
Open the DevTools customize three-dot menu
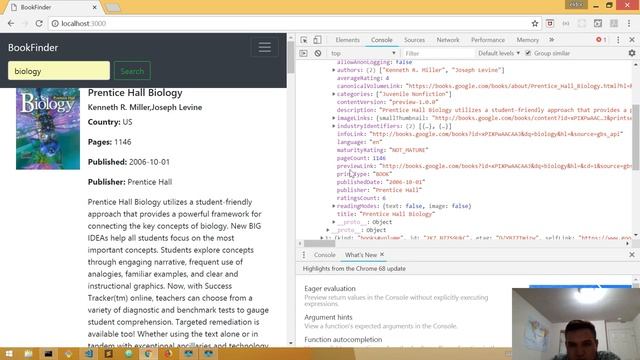click(x=618, y=40)
